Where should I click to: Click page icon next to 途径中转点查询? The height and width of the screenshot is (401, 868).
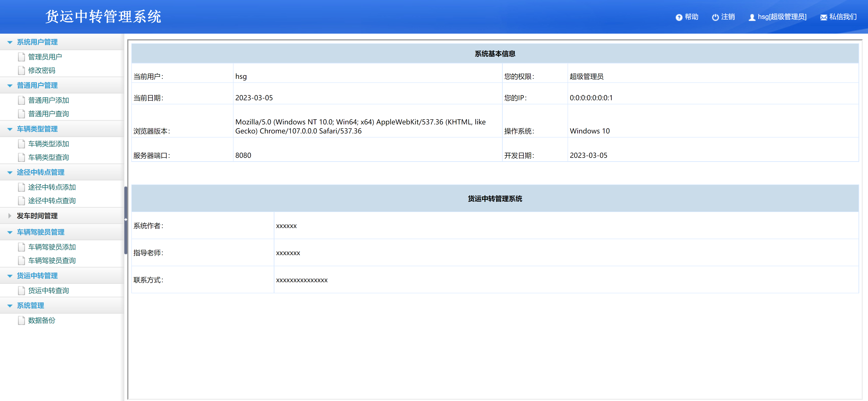coord(21,201)
